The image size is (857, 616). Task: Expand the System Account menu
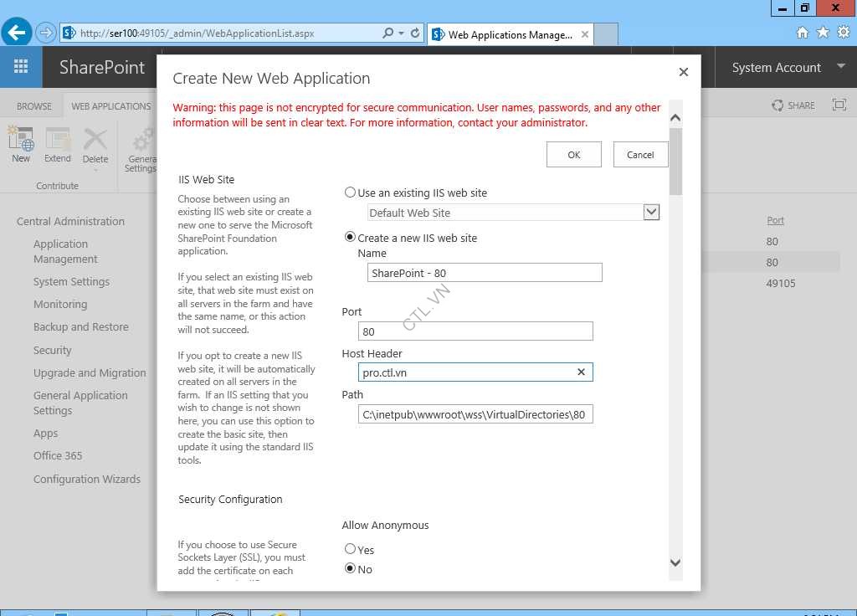(840, 67)
